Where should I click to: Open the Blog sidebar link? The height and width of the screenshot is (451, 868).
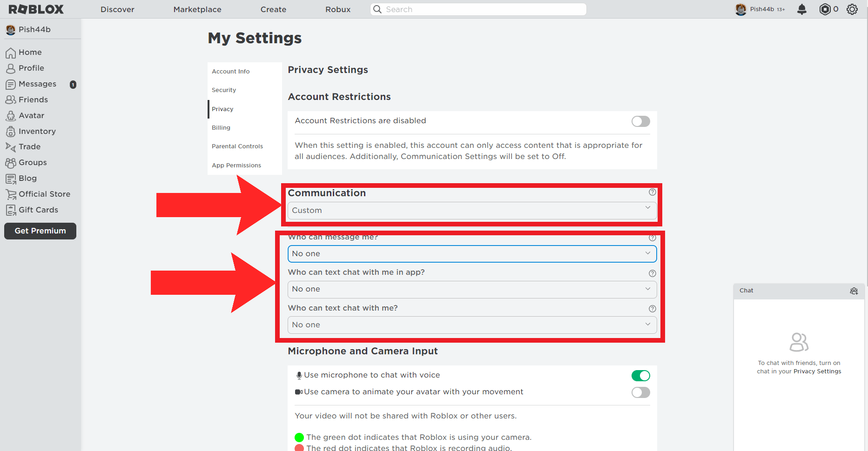[27, 179]
